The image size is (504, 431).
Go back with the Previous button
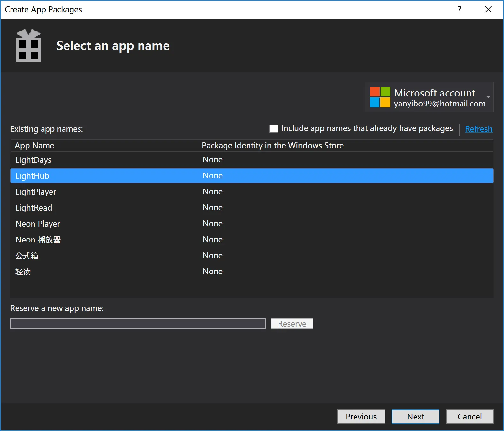coord(361,417)
